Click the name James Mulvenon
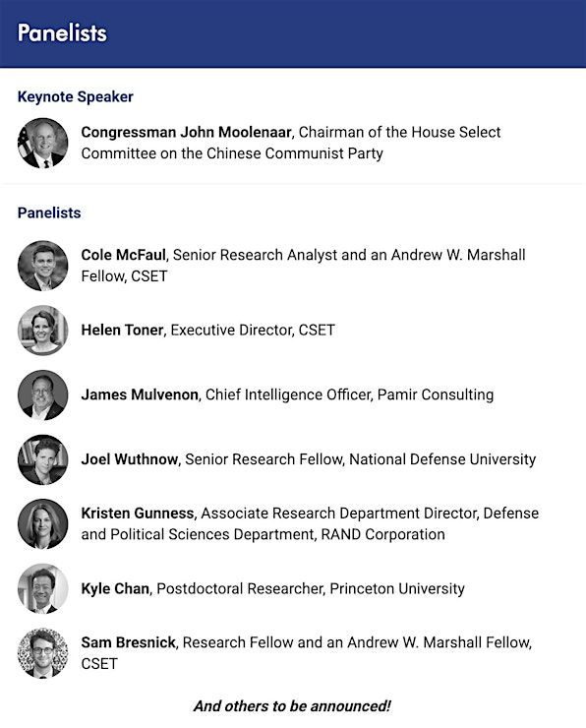Image resolution: width=586 pixels, height=728 pixels. [x=140, y=394]
